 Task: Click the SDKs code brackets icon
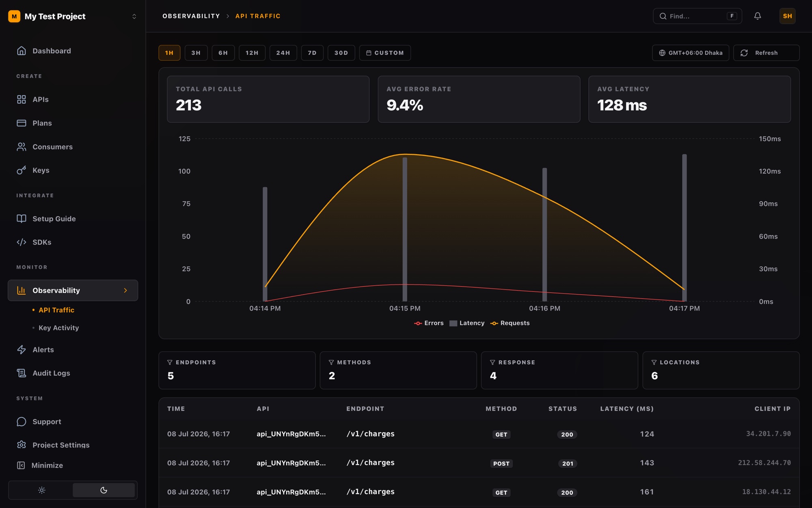[x=22, y=242]
